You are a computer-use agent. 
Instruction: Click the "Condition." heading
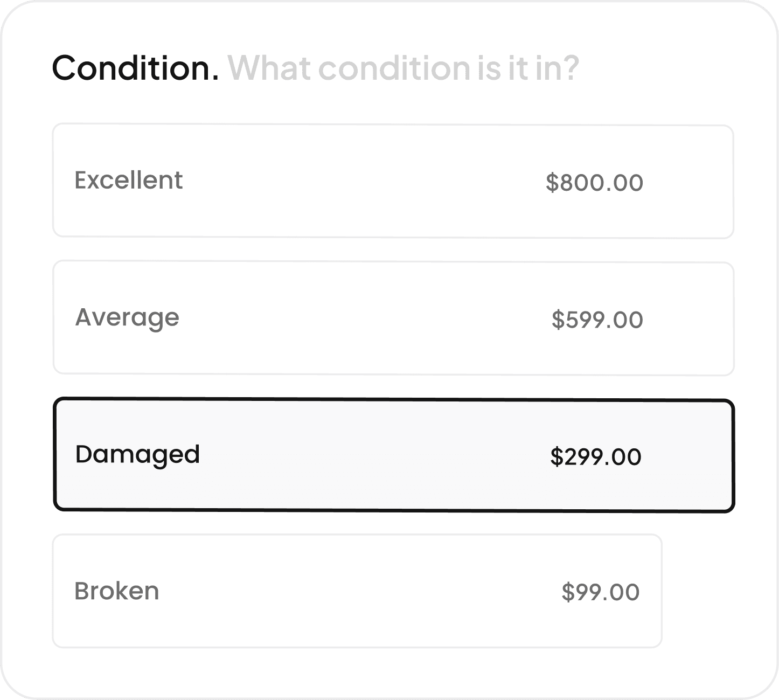[x=135, y=68]
